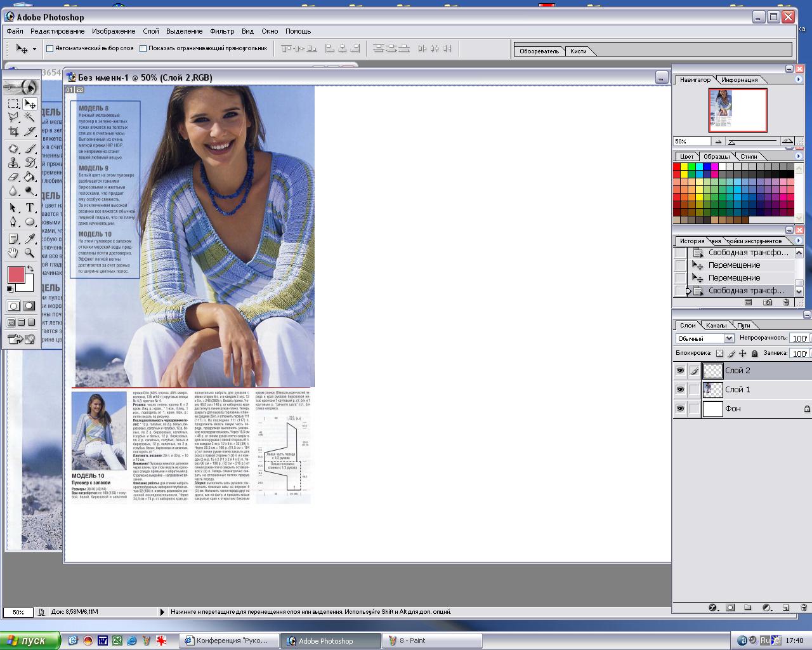Open Windows пуск Start button
The height and width of the screenshot is (650, 812).
tap(30, 640)
